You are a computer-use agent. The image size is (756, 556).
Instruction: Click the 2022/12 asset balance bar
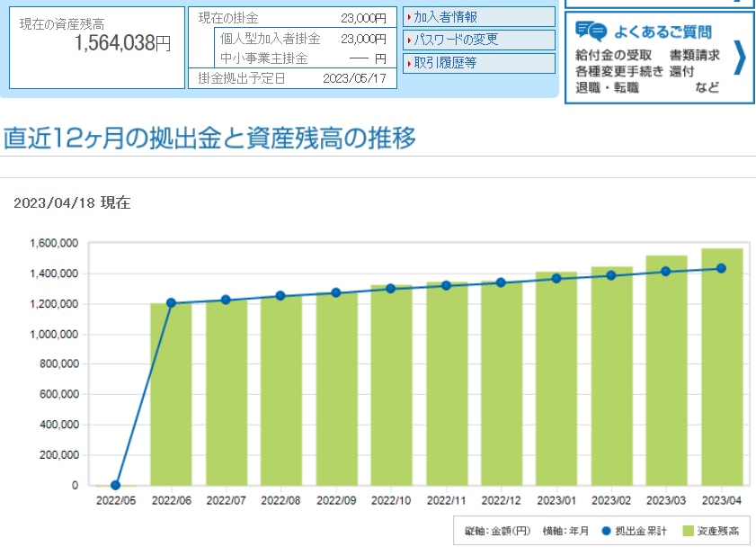click(x=502, y=383)
